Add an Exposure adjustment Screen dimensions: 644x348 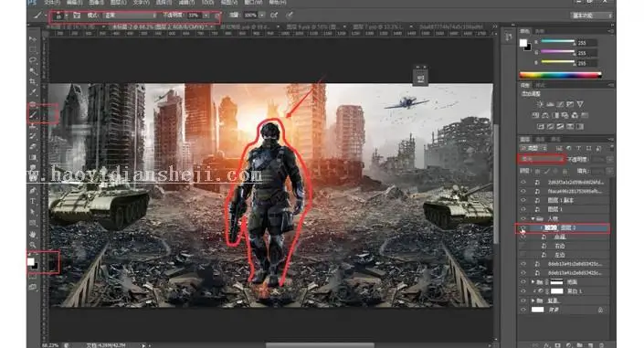pyautogui.click(x=570, y=104)
